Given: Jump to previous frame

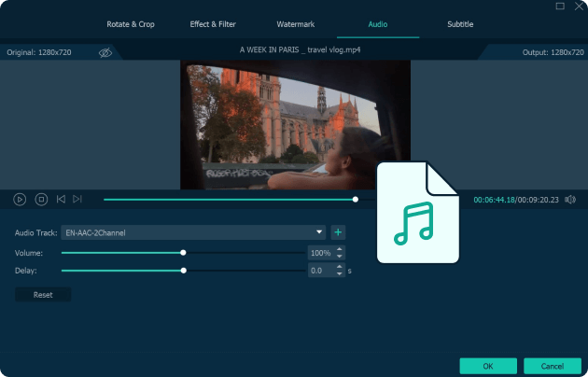Looking at the screenshot, I should coord(61,199).
